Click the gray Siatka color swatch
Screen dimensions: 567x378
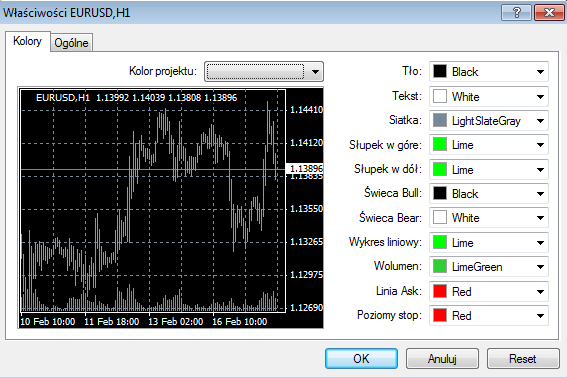pyautogui.click(x=440, y=120)
